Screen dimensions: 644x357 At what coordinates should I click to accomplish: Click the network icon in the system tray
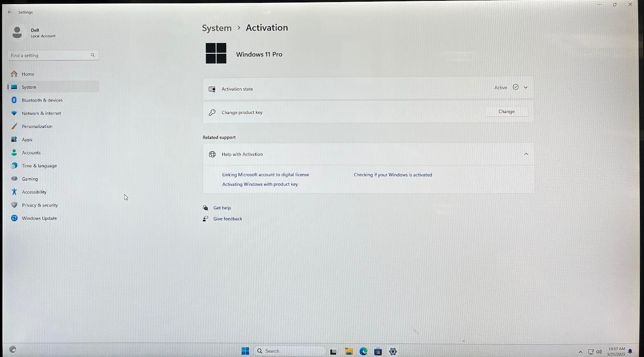click(x=591, y=352)
